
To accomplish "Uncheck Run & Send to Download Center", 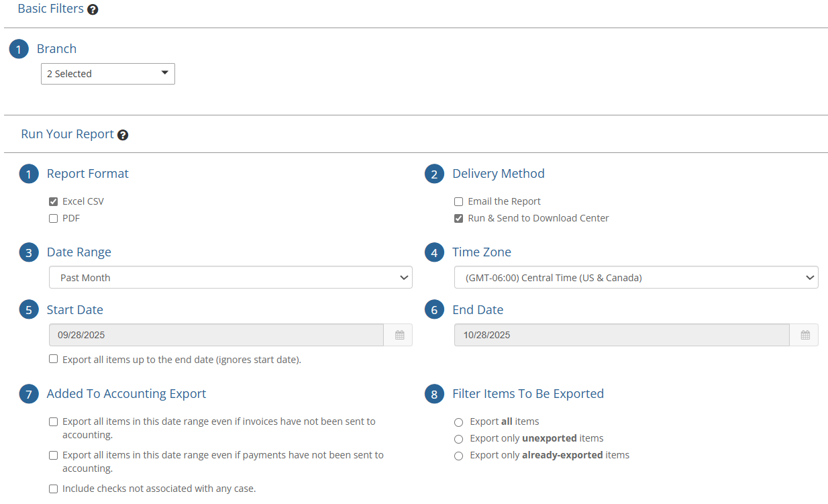I will pyautogui.click(x=458, y=217).
